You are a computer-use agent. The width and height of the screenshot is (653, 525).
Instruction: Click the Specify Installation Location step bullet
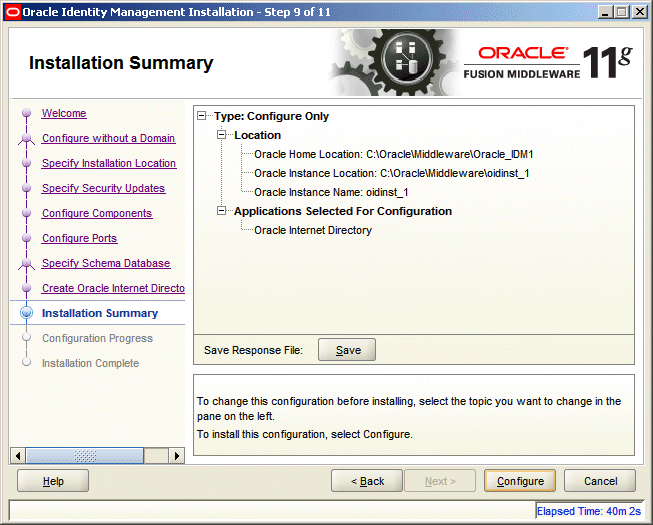pyautogui.click(x=27, y=163)
